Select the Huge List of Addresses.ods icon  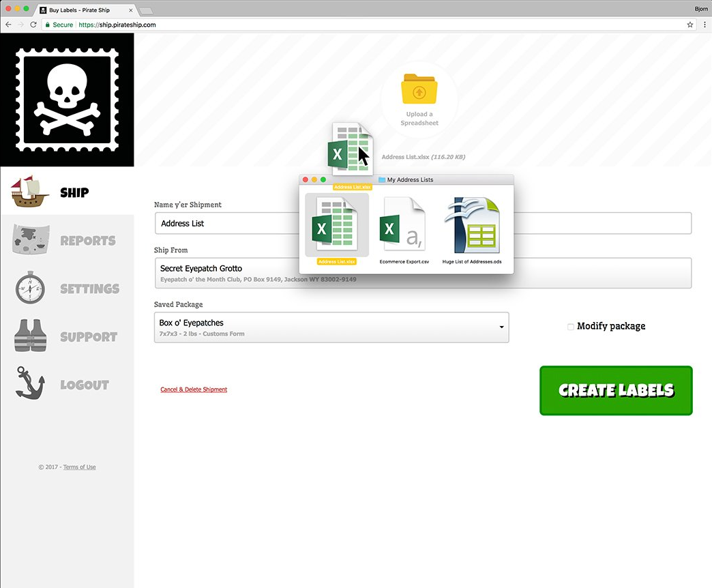(474, 225)
